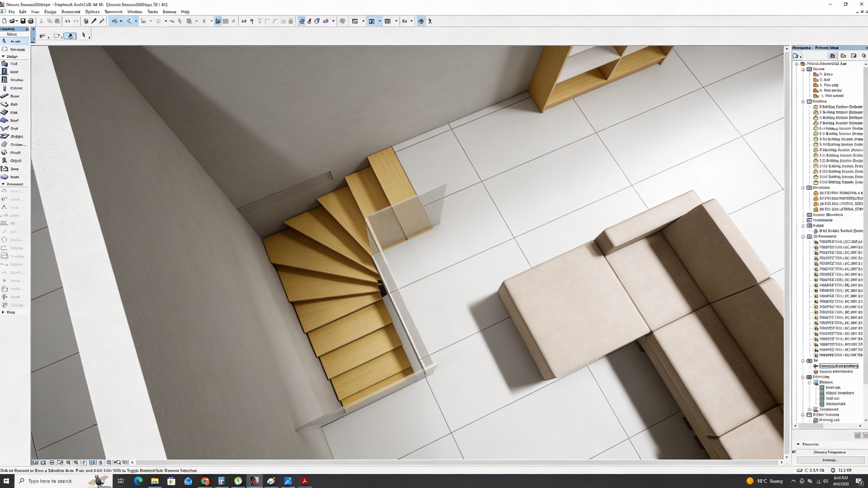Click the Save disk icon in toolbar

[23, 21]
